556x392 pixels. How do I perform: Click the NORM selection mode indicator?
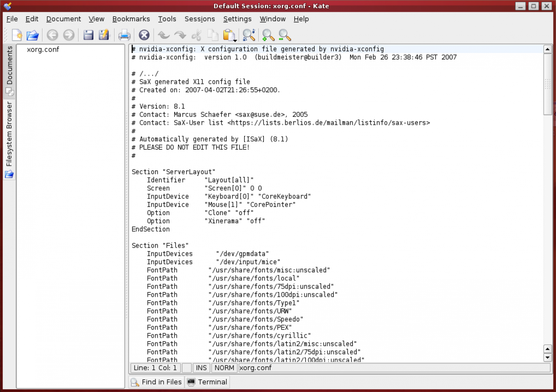tap(224, 368)
